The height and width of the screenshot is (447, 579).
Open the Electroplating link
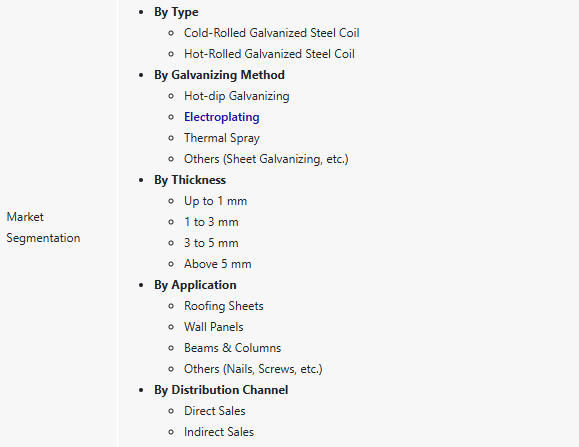pyautogui.click(x=222, y=117)
